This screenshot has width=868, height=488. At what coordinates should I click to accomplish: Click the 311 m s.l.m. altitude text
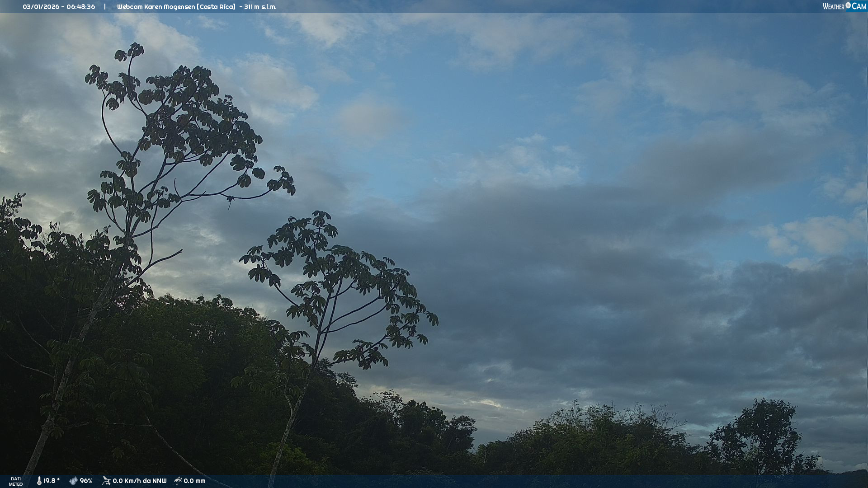[260, 7]
